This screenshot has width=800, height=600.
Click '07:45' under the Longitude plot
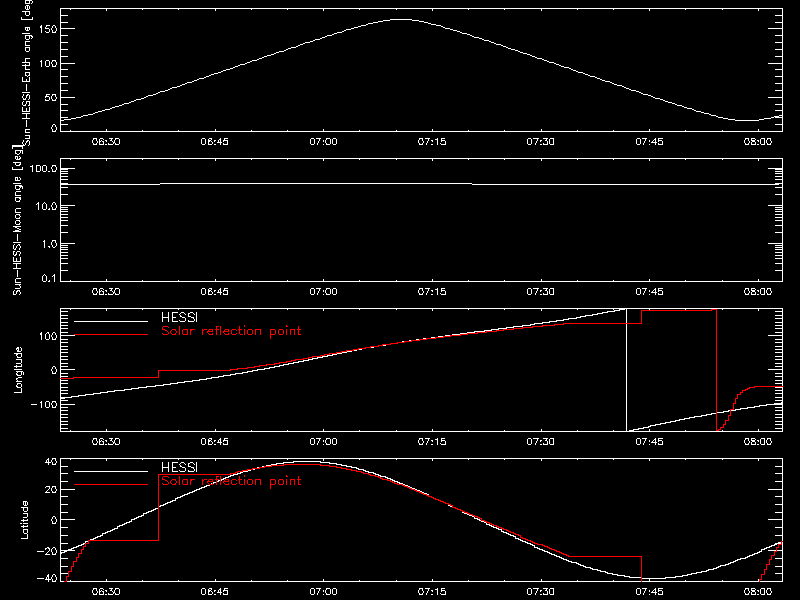click(649, 442)
